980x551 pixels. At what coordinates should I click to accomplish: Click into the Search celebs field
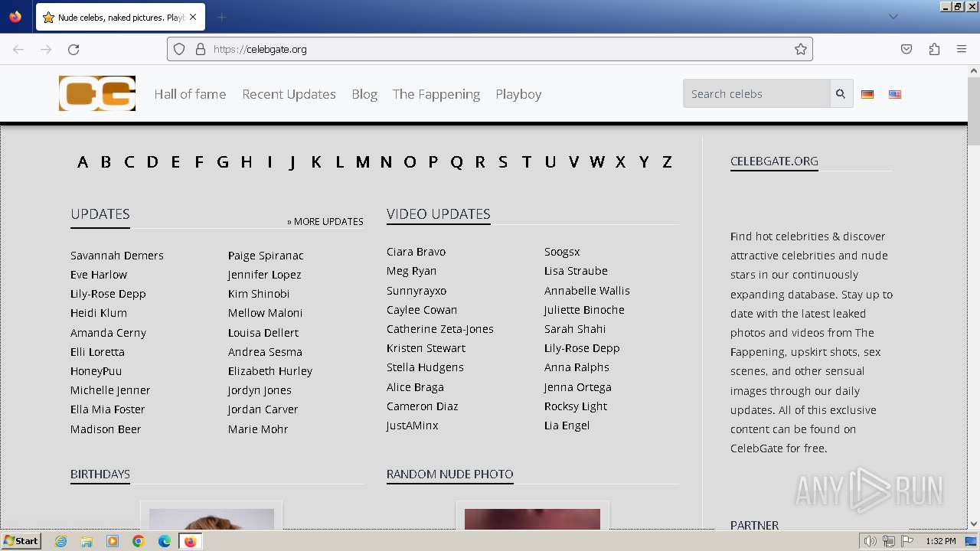click(756, 94)
